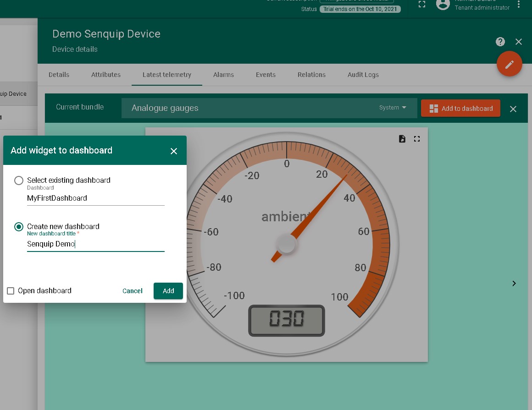The image size is (532, 410).
Task: Go to next widget with right chevron
Action: [514, 284]
